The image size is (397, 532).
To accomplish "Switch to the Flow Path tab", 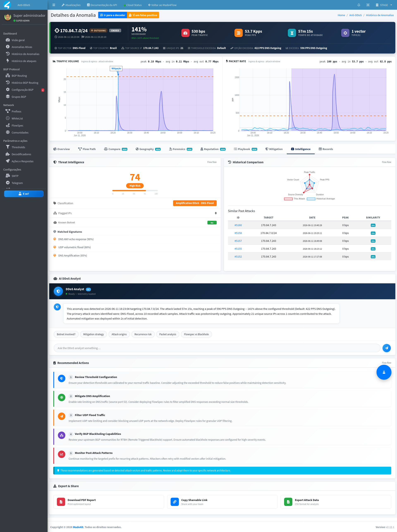I will (87, 149).
